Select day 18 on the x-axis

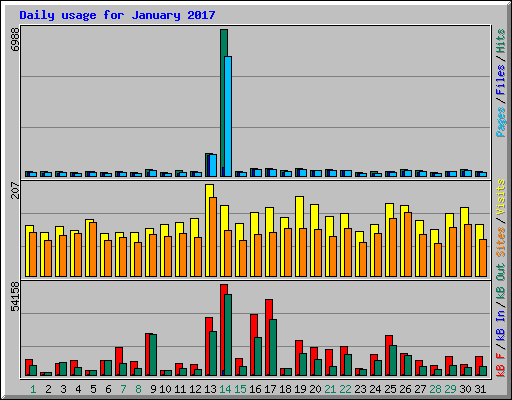pos(285,389)
